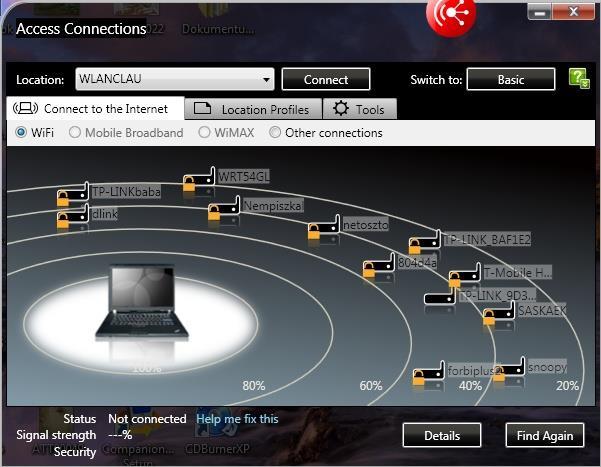Viewport: 601px width, 467px height.
Task: Select the netoszto router icon
Action: coord(324,227)
